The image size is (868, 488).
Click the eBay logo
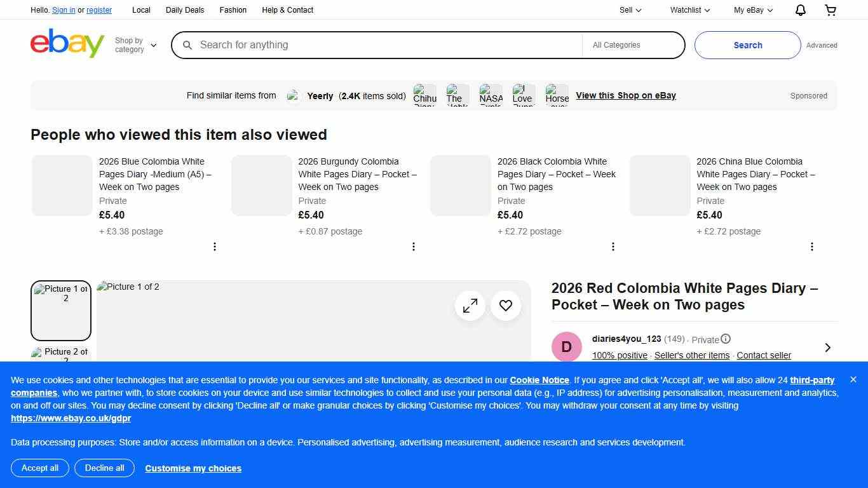(67, 43)
